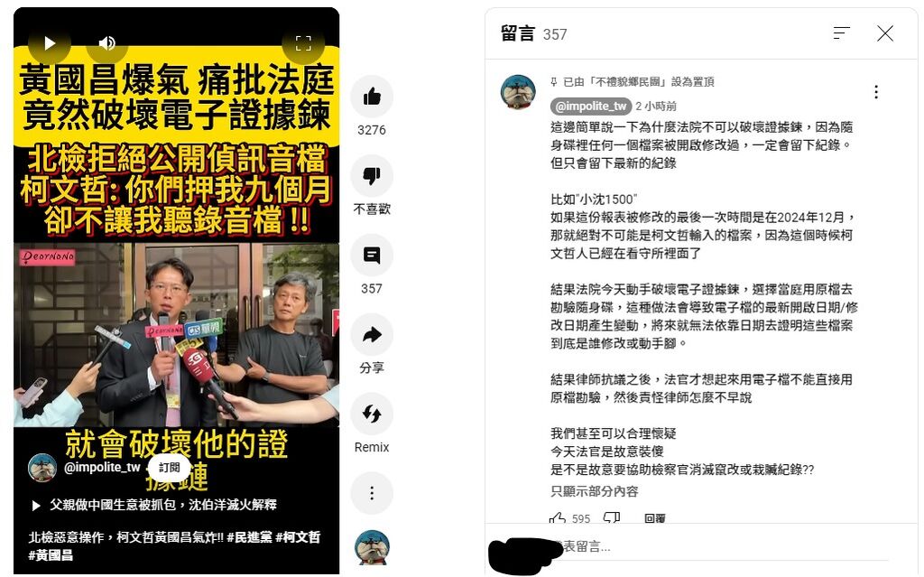Viewport: 924px width, 577px height.
Task: Close the comments panel
Action: pos(885,33)
